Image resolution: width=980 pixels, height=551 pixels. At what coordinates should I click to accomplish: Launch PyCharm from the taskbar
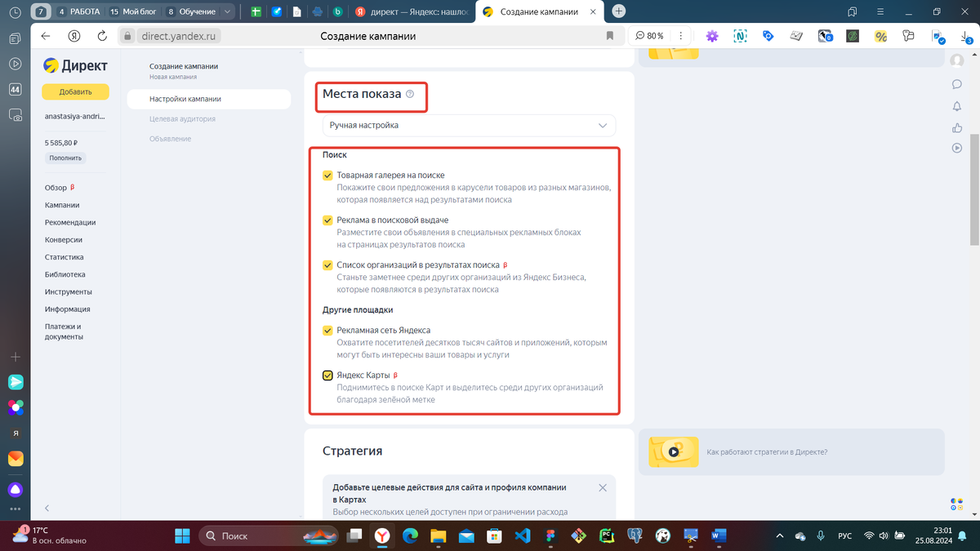coord(607,535)
